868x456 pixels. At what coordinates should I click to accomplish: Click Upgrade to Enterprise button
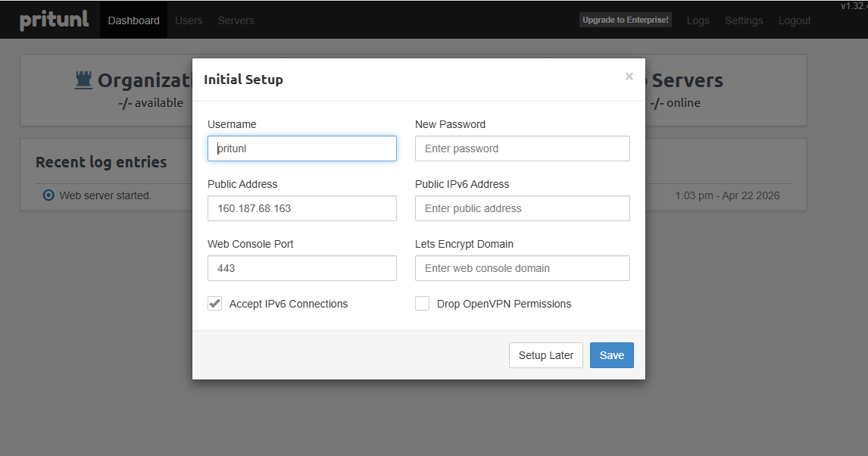[626, 20]
